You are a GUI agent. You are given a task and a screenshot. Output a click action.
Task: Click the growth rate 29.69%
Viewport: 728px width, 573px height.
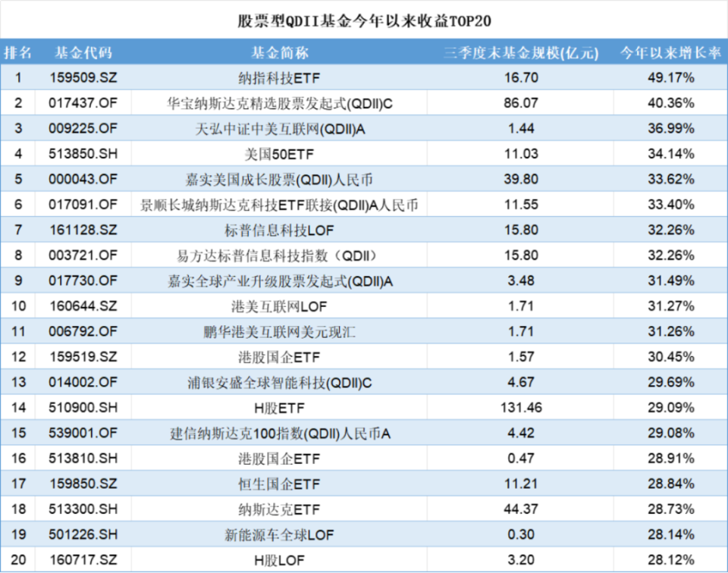pos(671,382)
